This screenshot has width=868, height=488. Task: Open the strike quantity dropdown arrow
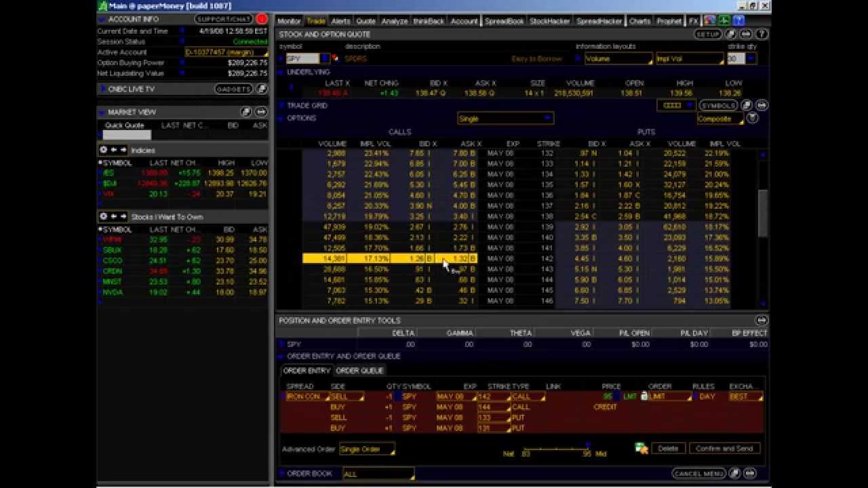click(751, 59)
